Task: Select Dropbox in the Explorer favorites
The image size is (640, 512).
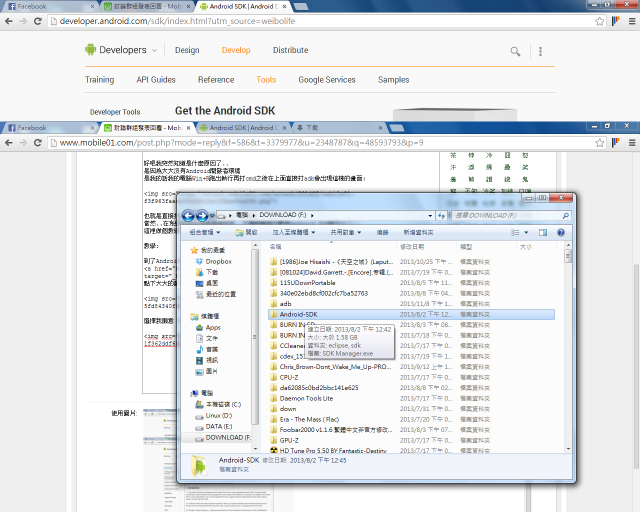Action: pyautogui.click(x=213, y=261)
